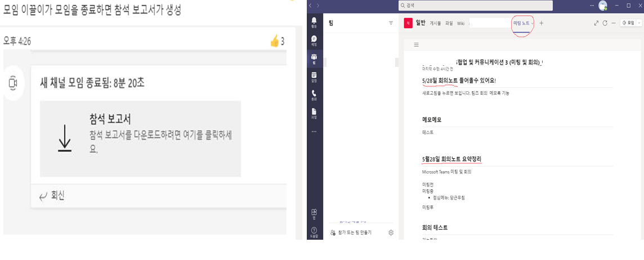Click the 테스트 note text
This screenshot has height=260, width=644.
click(428, 132)
